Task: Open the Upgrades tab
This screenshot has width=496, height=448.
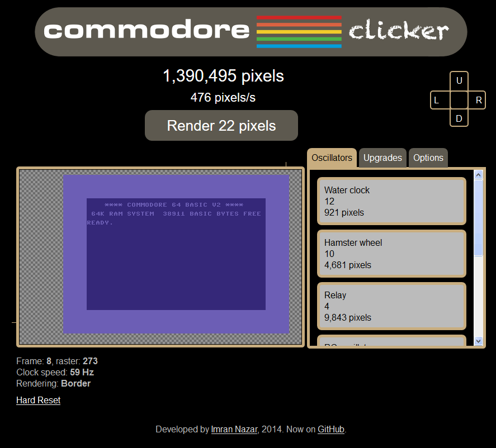Action: pos(382,158)
